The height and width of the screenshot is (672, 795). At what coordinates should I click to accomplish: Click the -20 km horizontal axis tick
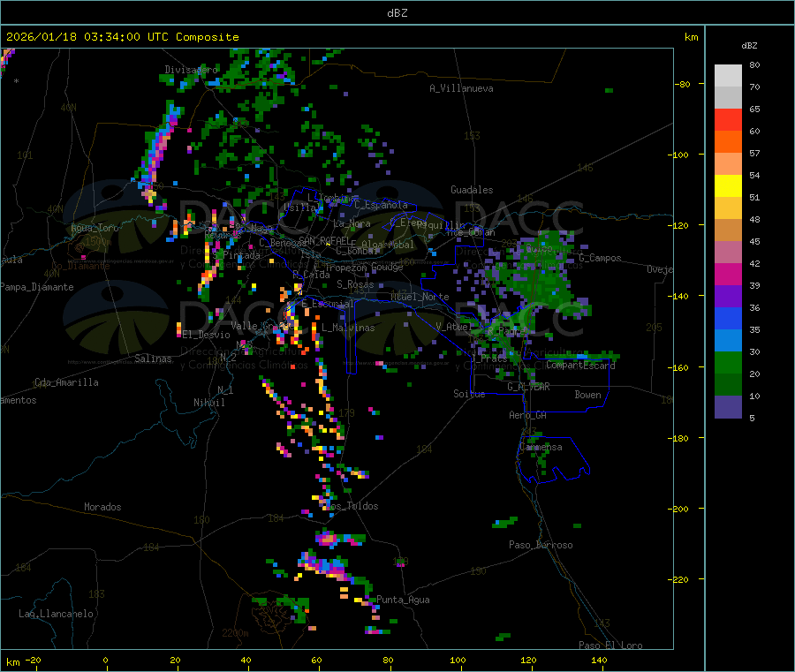pyautogui.click(x=34, y=661)
